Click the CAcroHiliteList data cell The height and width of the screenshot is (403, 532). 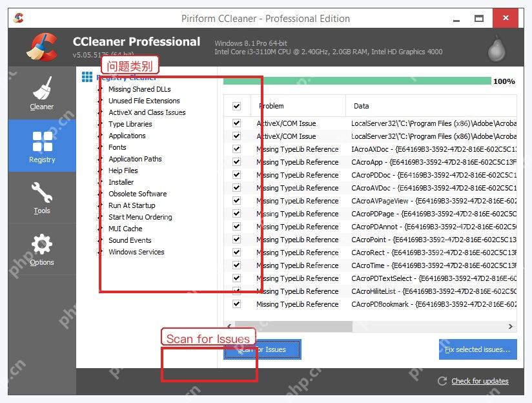click(x=434, y=291)
